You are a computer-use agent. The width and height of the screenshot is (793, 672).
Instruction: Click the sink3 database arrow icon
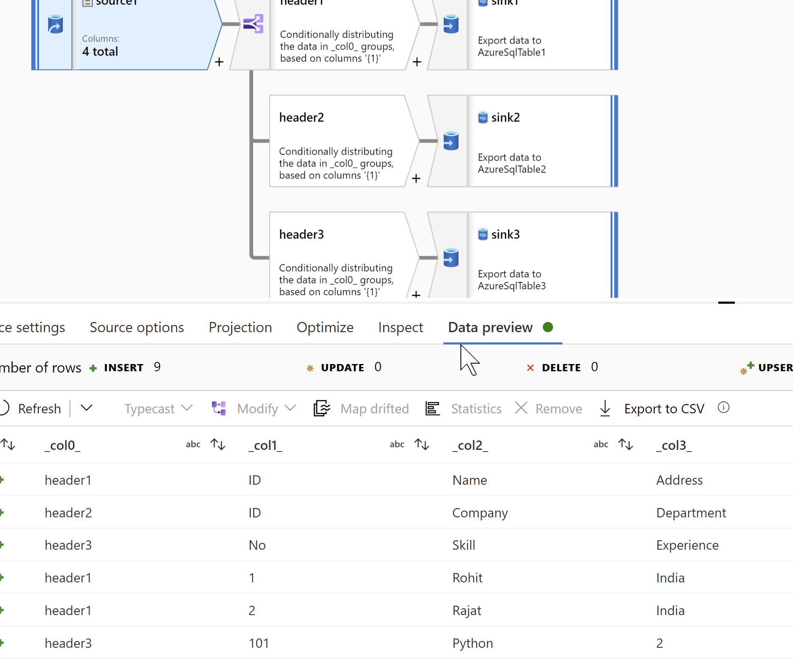pos(451,257)
